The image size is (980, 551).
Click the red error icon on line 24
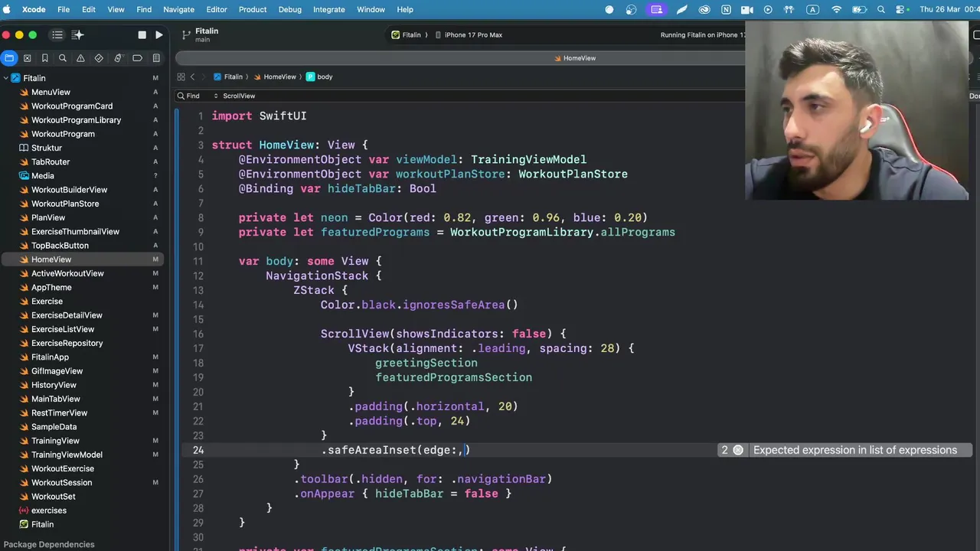tap(738, 450)
